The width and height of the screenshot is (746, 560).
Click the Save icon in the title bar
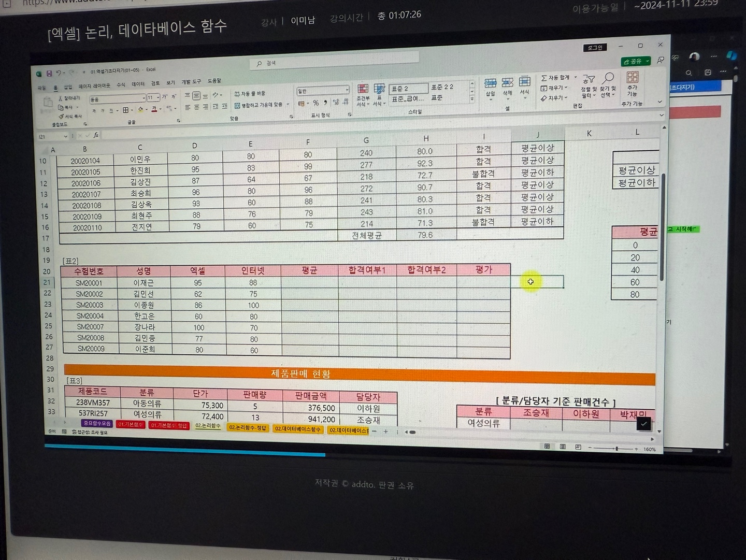tap(49, 74)
